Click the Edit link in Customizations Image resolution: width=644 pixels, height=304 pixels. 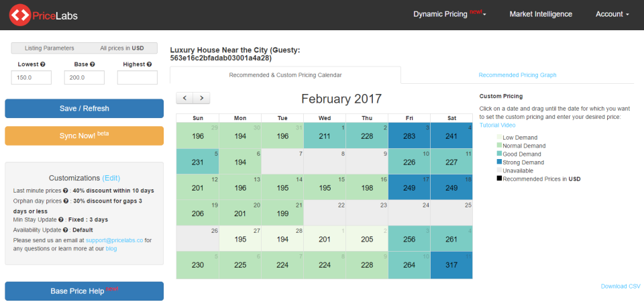point(111,178)
